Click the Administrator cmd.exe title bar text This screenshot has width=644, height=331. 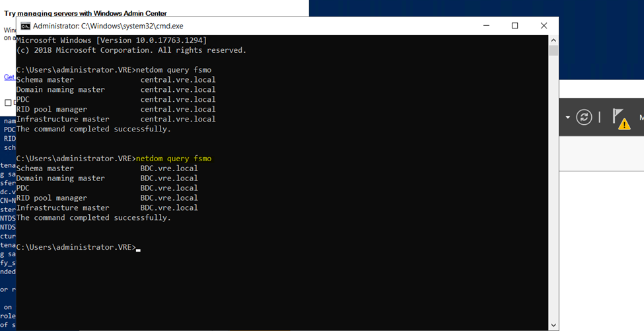click(x=108, y=26)
